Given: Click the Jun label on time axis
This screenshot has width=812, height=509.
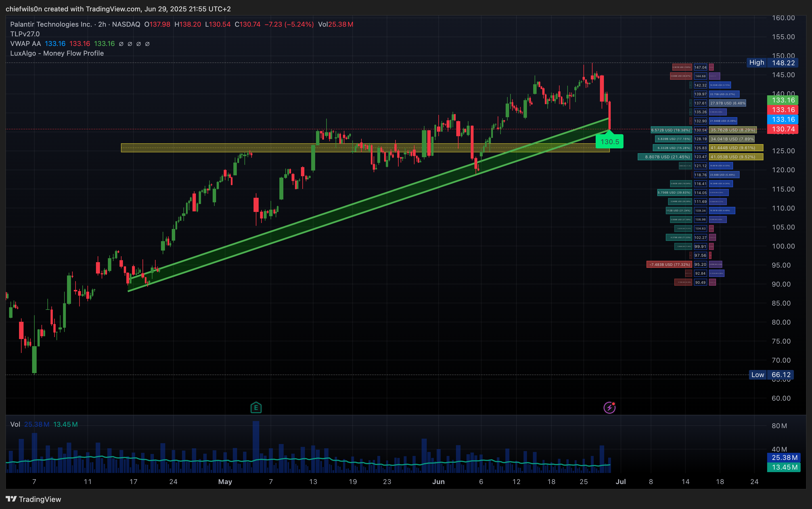Looking at the screenshot, I should [438, 482].
